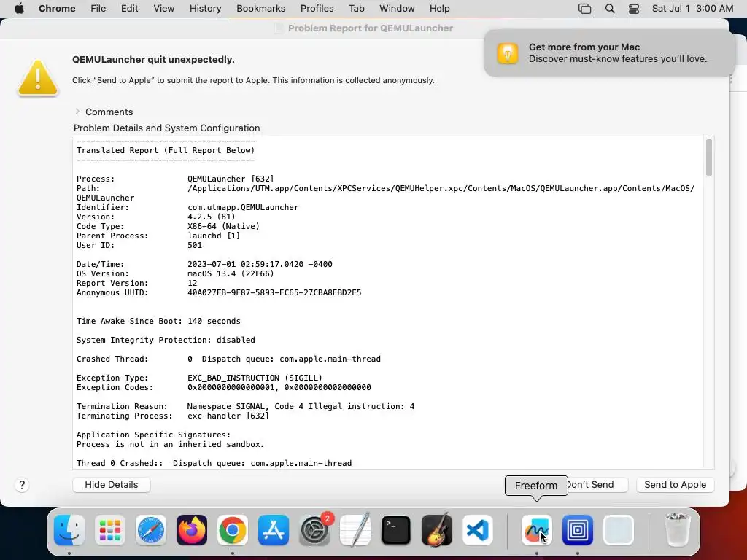
Task: Open Freeform from the Dock
Action: pos(537,530)
